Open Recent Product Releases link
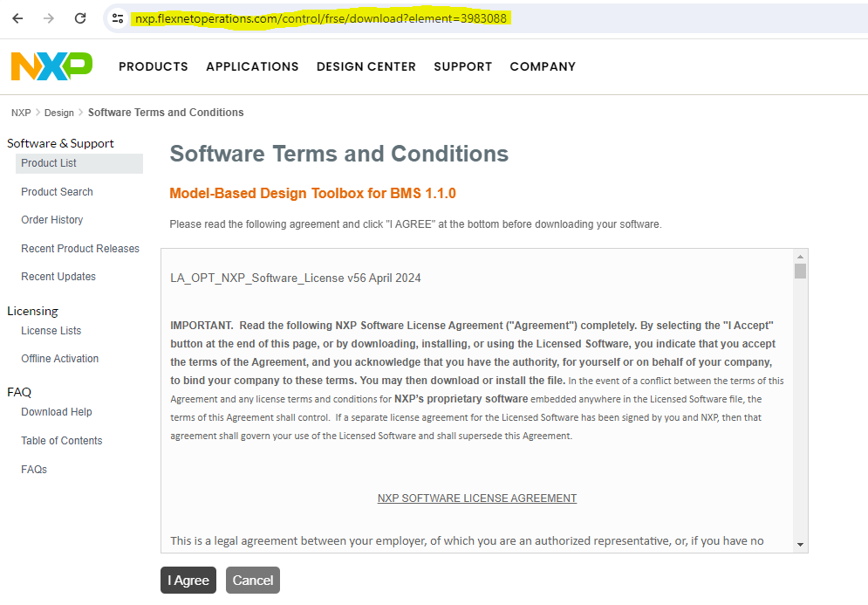Viewport: 868px width, 605px height. [x=80, y=249]
